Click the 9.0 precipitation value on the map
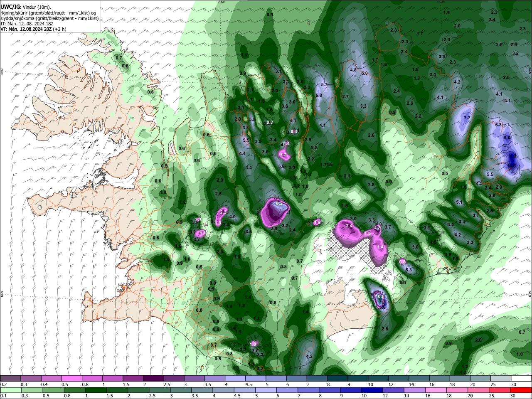This screenshot has width=532, height=399. coord(507,138)
